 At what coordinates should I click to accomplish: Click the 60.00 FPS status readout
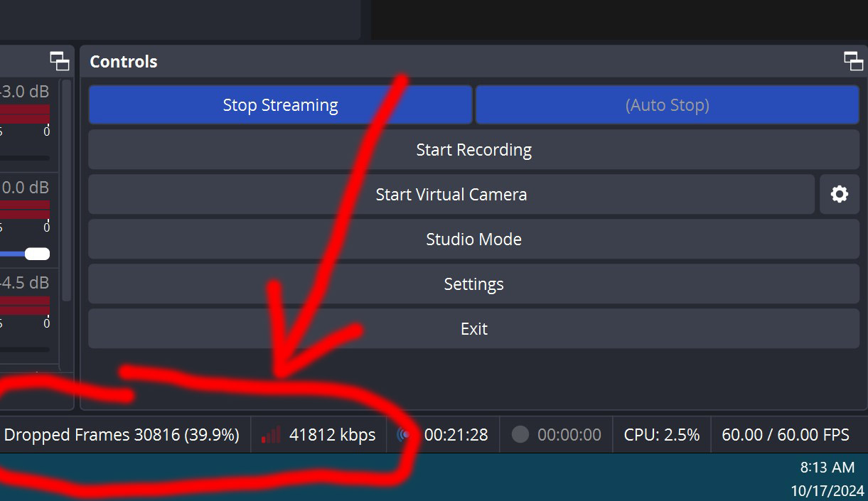coord(785,435)
